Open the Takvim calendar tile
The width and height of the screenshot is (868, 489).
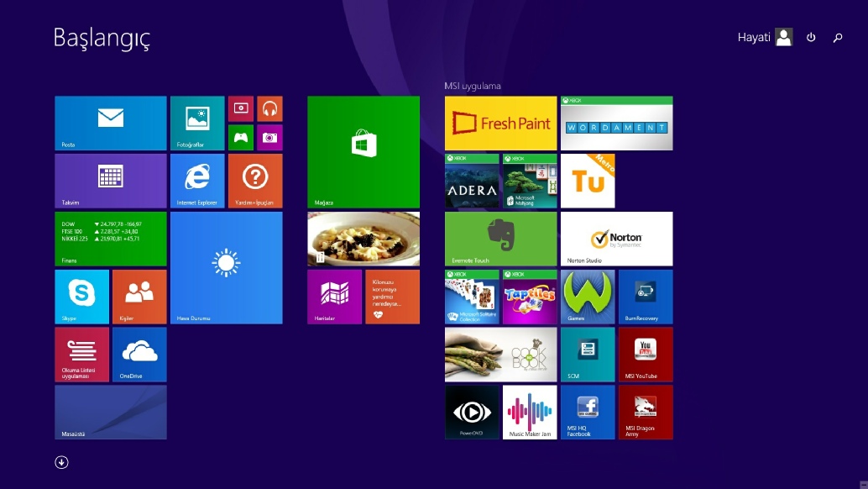coord(111,181)
